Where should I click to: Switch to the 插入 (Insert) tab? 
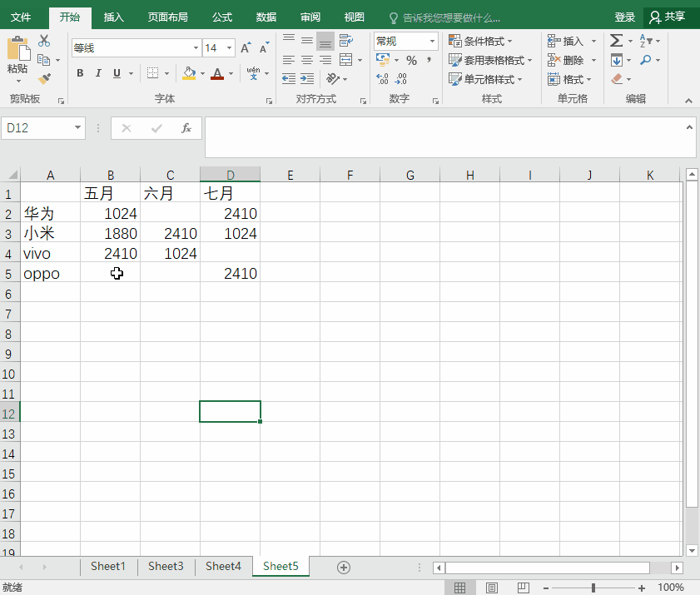click(x=114, y=17)
